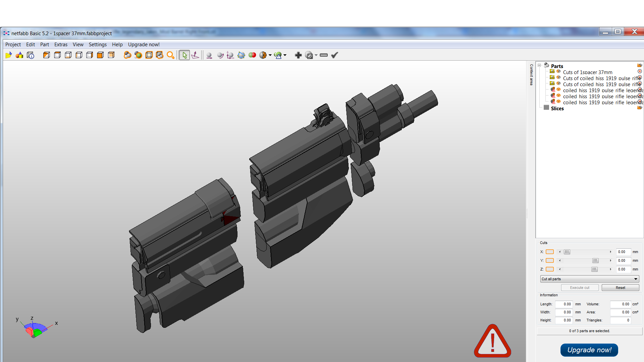
Task: Open project info with the cube-and-info icon
Action: pyautogui.click(x=31, y=55)
